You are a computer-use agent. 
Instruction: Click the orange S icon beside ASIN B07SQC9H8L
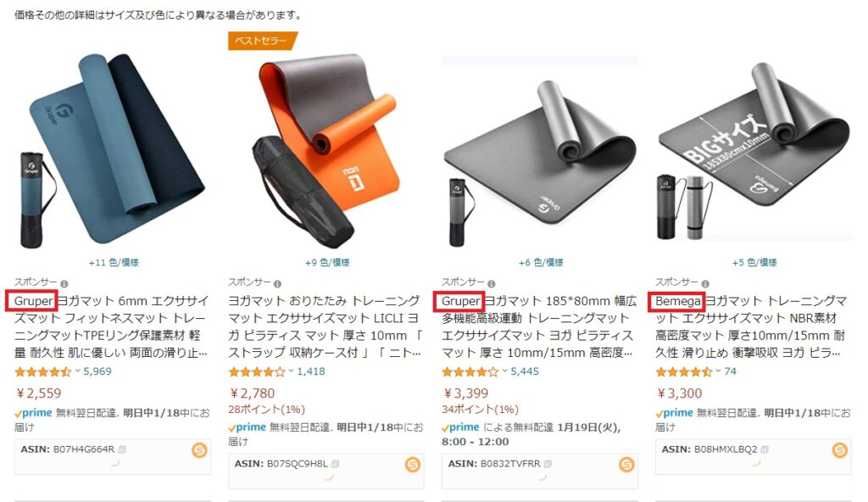click(413, 465)
